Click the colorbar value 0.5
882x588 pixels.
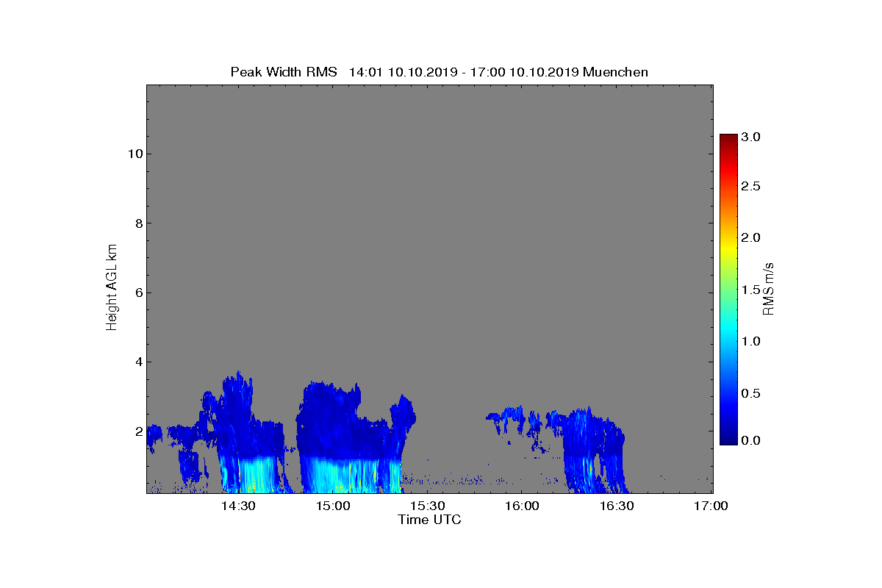(750, 393)
